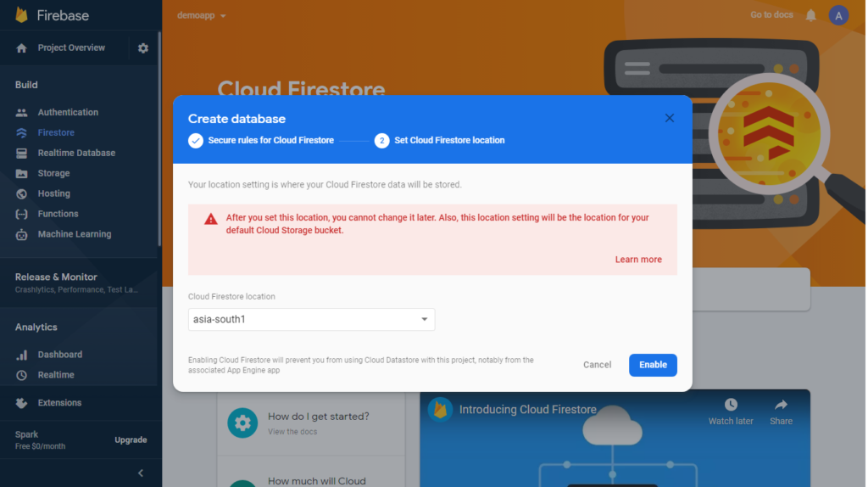The width and height of the screenshot is (868, 487).
Task: Click the Cancel button
Action: tap(597, 365)
